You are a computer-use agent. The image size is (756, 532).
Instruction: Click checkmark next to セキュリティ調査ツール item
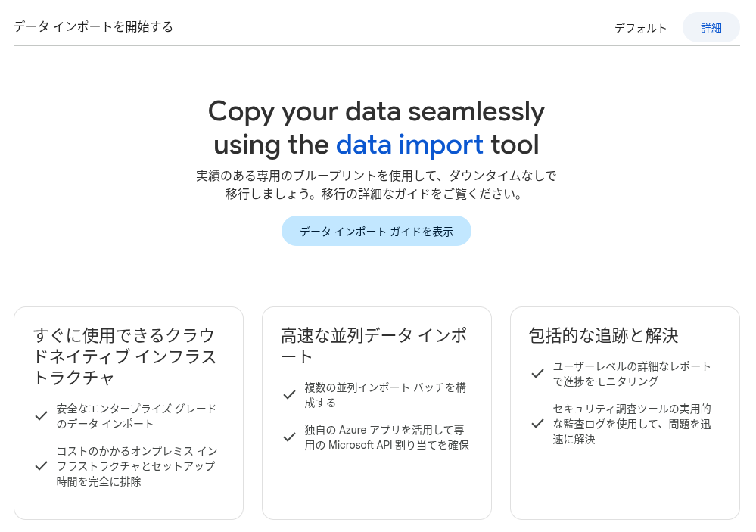click(537, 424)
